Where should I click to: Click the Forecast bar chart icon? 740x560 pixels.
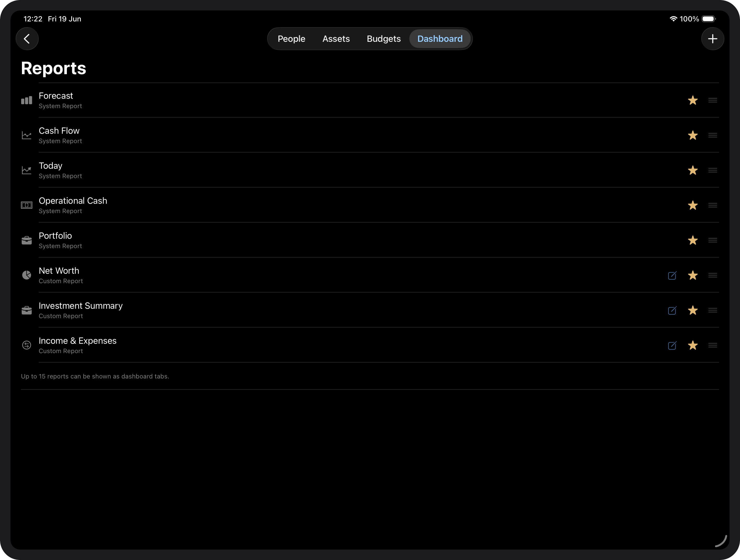27,100
